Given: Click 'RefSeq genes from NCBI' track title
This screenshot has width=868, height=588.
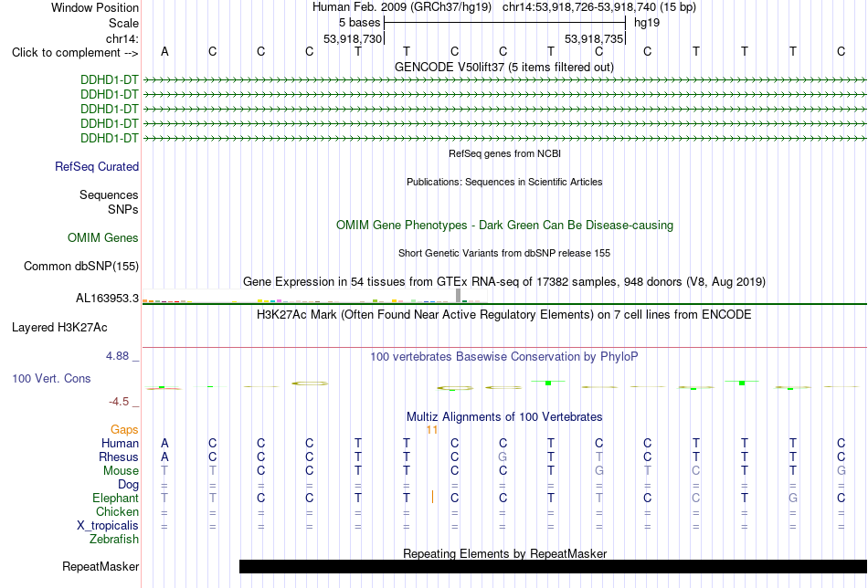Looking at the screenshot, I should click(504, 153).
